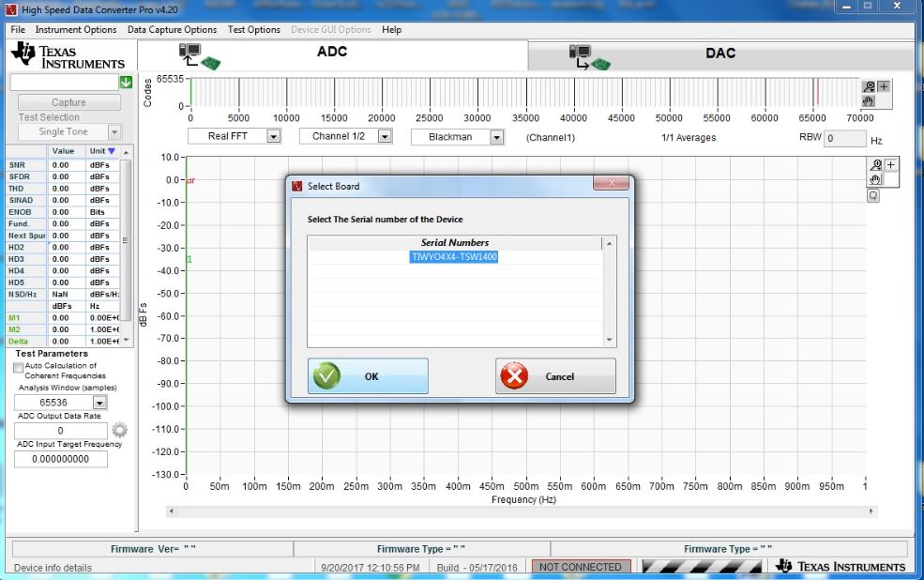Click the SFDR row label
Image resolution: width=924 pixels, height=580 pixels.
19,176
